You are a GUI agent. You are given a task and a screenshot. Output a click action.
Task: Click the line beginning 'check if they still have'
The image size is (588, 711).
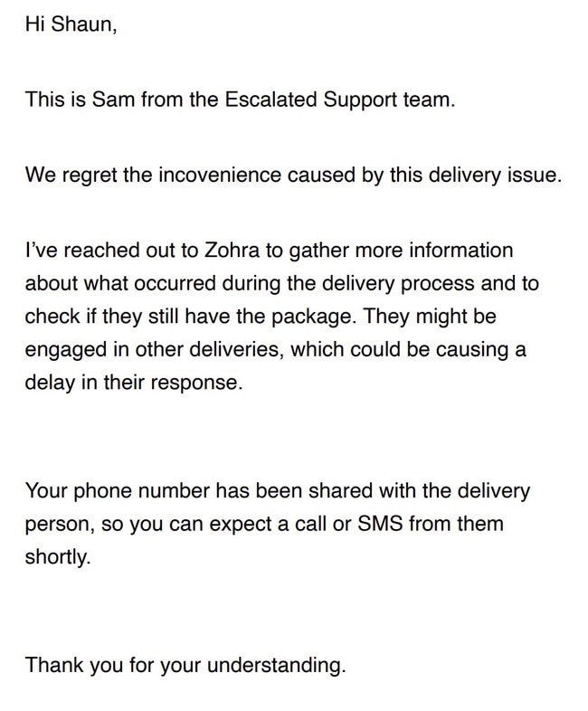pos(261,317)
